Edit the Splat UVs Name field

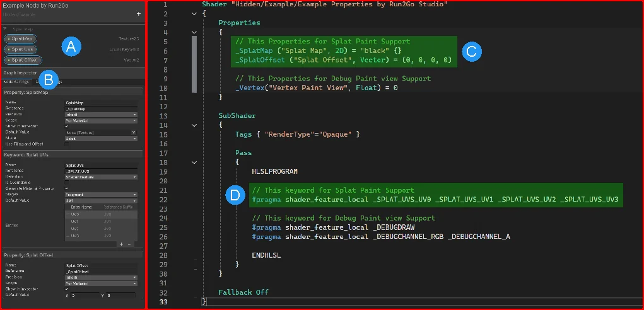(x=101, y=165)
